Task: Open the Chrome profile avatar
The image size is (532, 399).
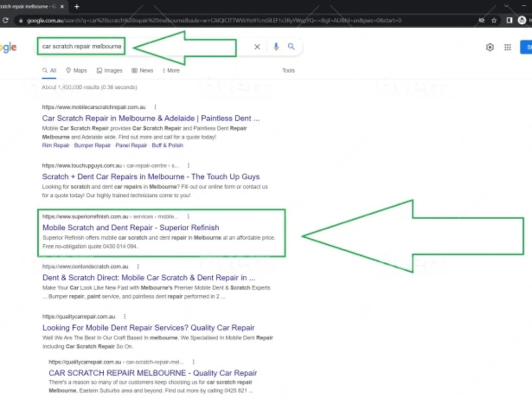Action: pyautogui.click(x=522, y=20)
